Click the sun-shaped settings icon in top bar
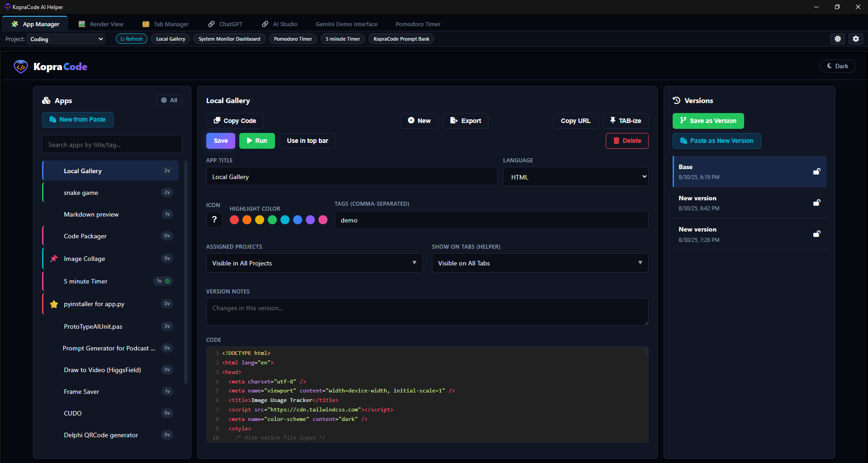 tap(838, 39)
